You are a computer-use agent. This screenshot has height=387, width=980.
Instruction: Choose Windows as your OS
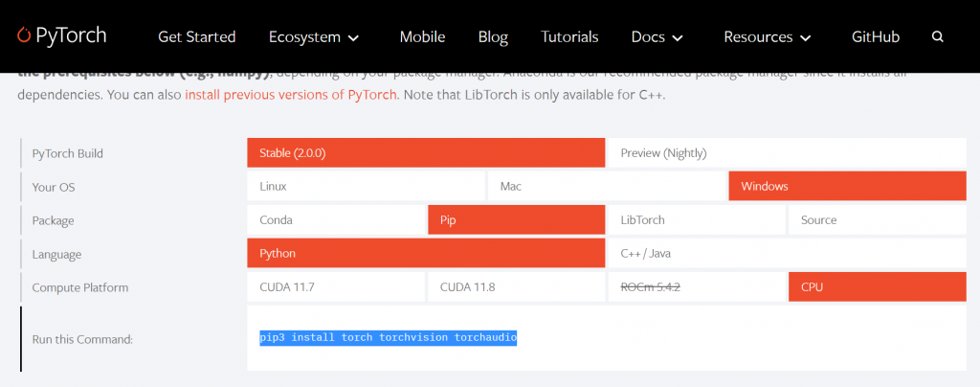pyautogui.click(x=848, y=186)
